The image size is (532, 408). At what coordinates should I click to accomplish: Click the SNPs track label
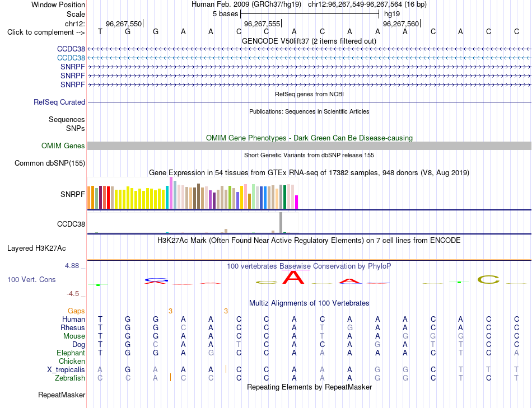(76, 129)
